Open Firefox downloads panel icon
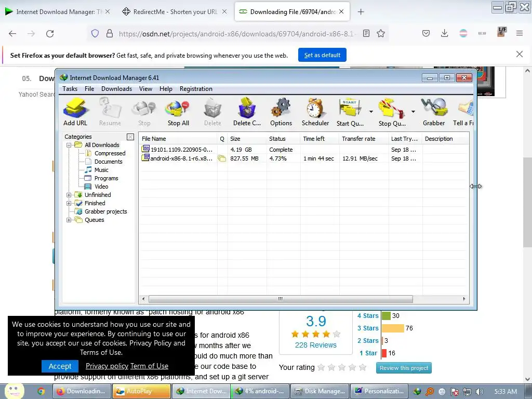This screenshot has width=532, height=399. [444, 33]
